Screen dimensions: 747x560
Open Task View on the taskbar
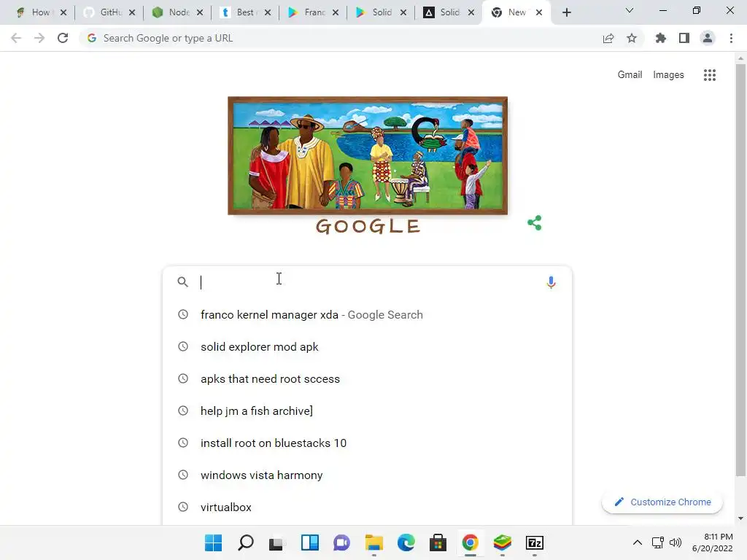pos(277,542)
